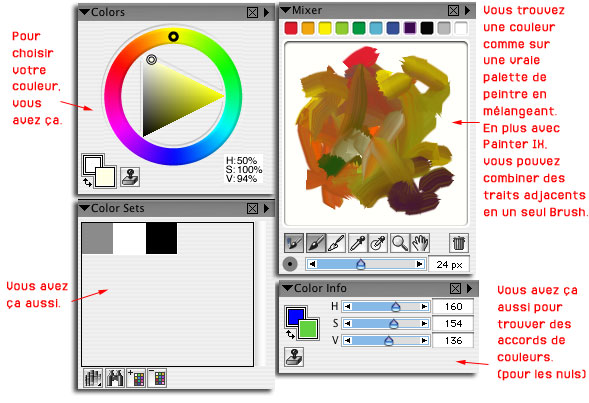Select the Apply Color brush tool in Mixer
The image size is (589, 403).
point(316,243)
